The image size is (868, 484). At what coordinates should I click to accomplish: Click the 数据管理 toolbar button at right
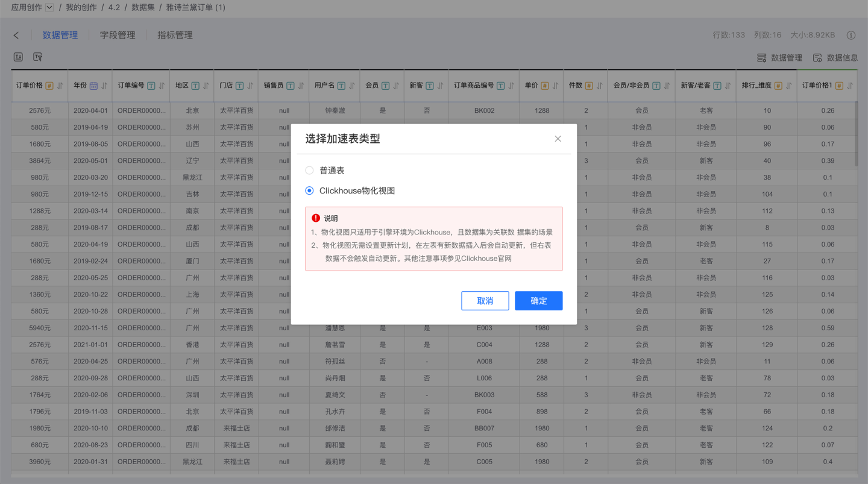[x=779, y=58]
